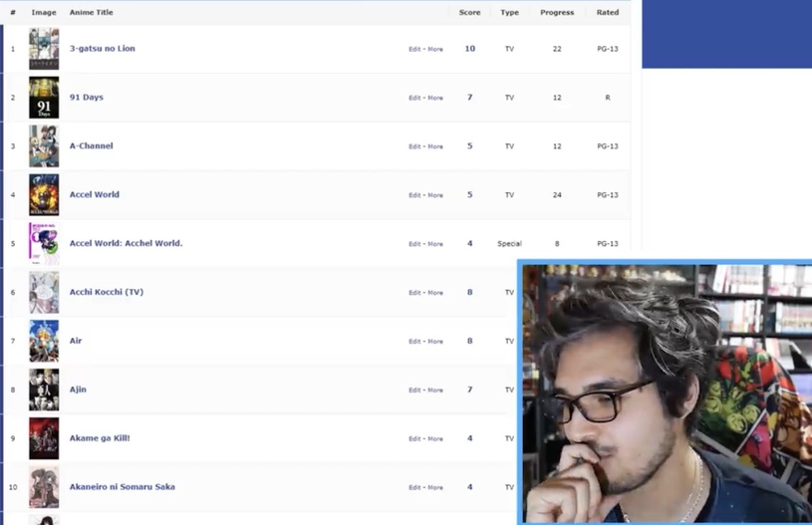Screen dimensions: 812x525
Task: Expand More for the 91 Days entry
Action: (x=435, y=98)
